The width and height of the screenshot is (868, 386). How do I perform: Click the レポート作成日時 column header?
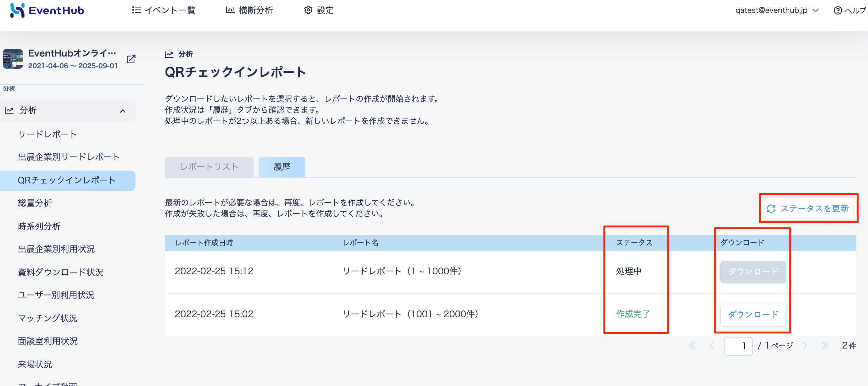(x=204, y=243)
